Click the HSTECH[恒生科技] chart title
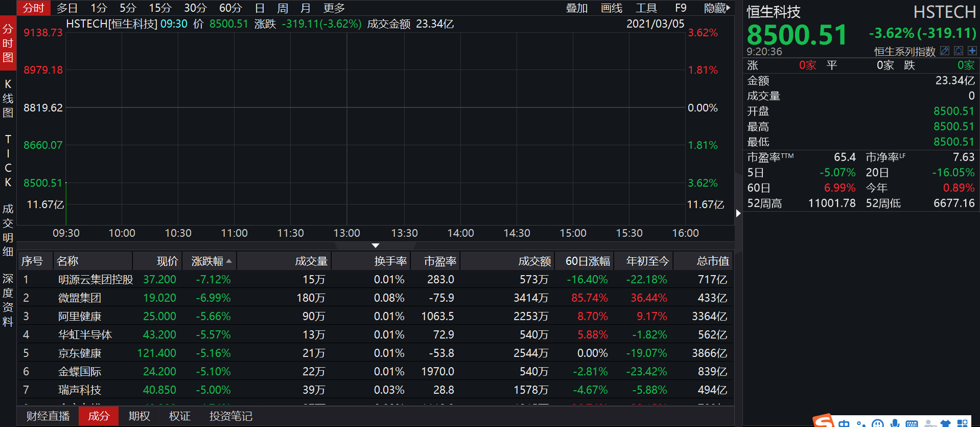The image size is (980, 427). click(x=111, y=24)
